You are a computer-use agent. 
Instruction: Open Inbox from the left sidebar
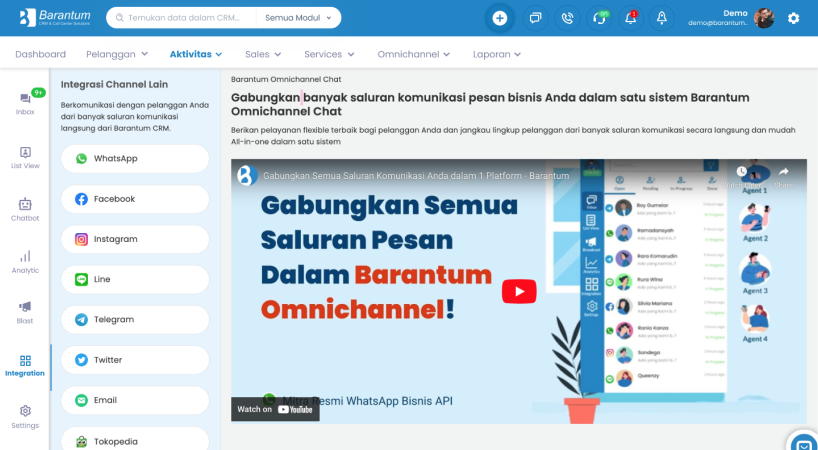click(x=25, y=103)
